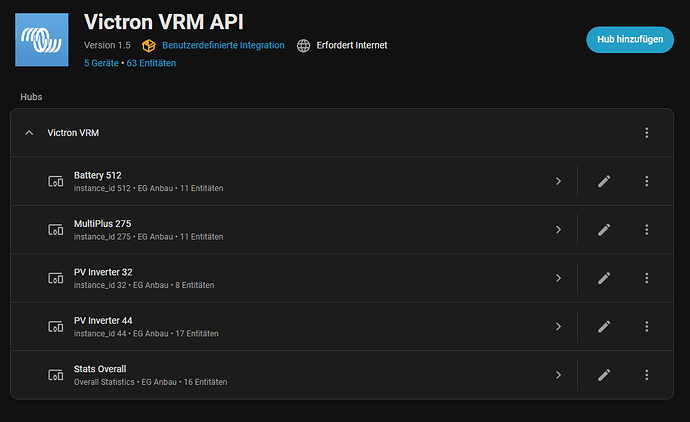
Task: Expand Battery 512 chevron arrow
Action: click(558, 181)
